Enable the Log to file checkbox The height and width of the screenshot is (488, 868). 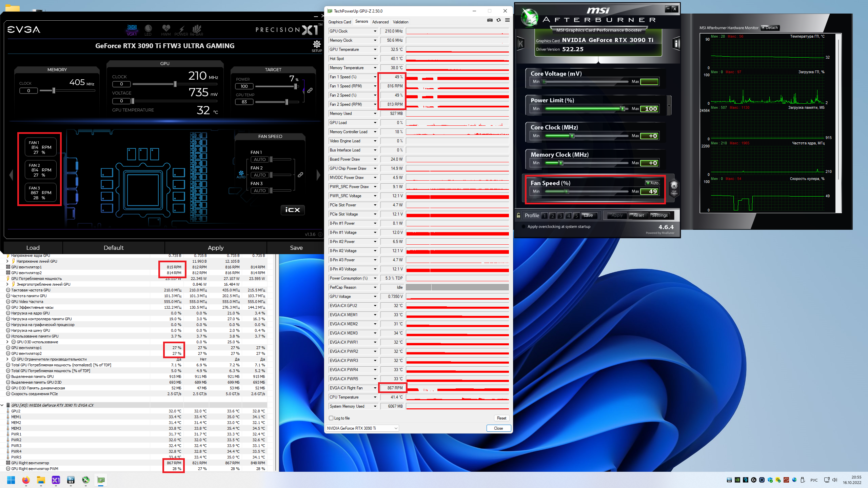coord(331,418)
